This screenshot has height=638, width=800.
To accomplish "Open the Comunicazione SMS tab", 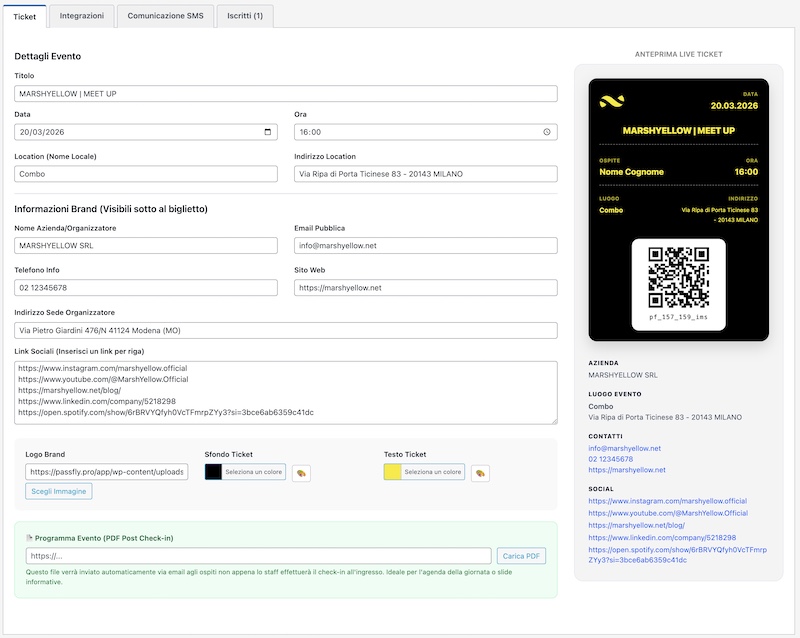I will [164, 16].
